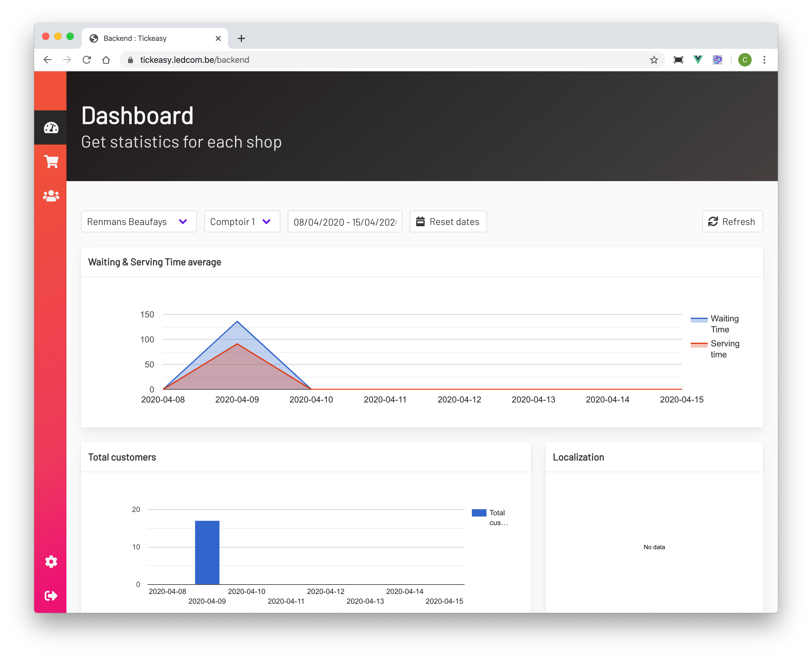Open a new browser tab
This screenshot has height=658, width=812.
241,38
